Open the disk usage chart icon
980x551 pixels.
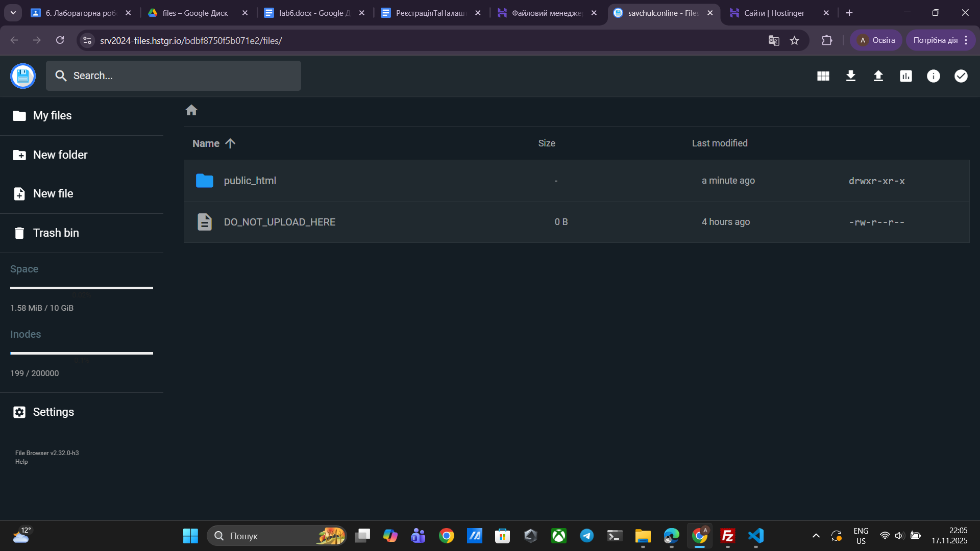pos(905,76)
